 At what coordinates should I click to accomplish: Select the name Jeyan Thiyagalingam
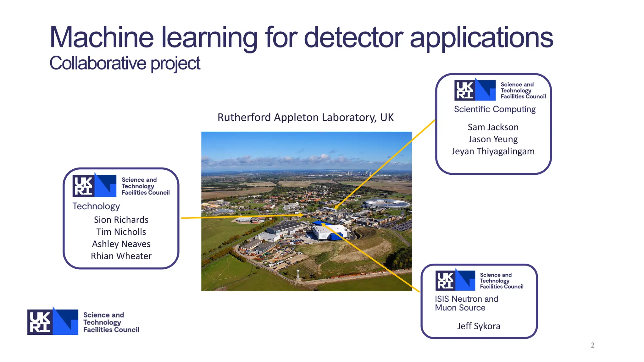point(493,151)
